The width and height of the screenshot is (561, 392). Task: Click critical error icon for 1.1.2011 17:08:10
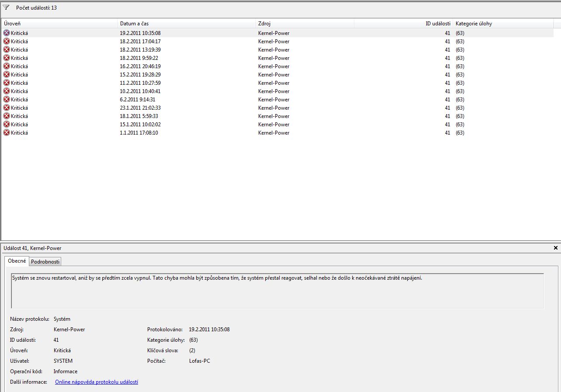[x=7, y=132]
